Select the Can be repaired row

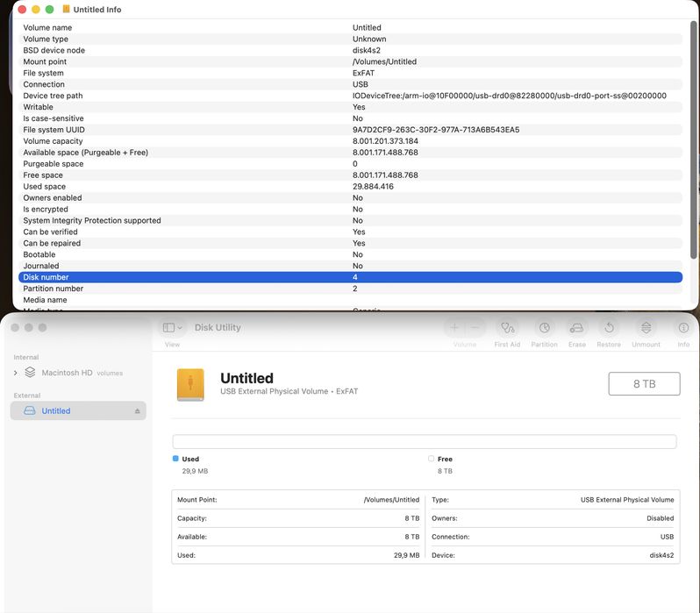pos(351,243)
